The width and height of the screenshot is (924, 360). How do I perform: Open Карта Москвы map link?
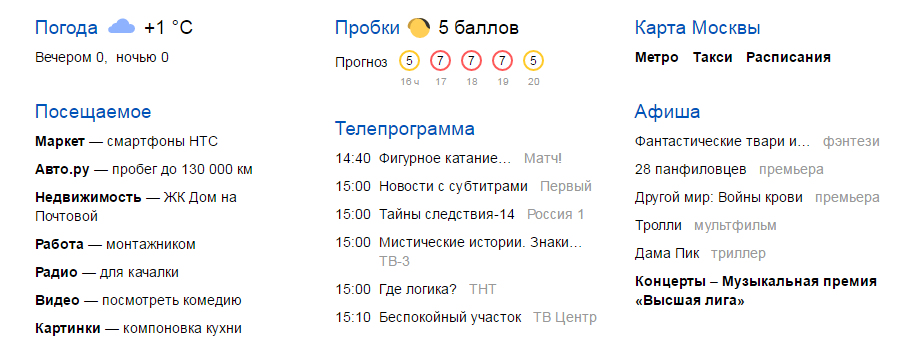(698, 28)
